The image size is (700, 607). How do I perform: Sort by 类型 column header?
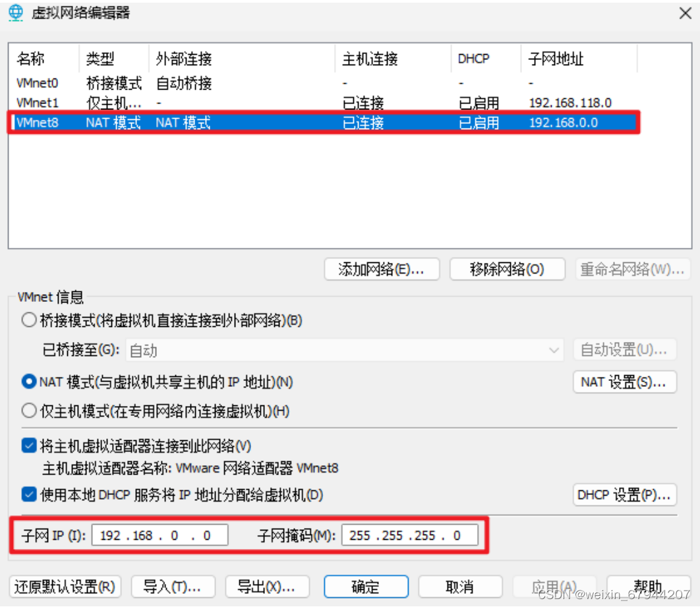114,59
